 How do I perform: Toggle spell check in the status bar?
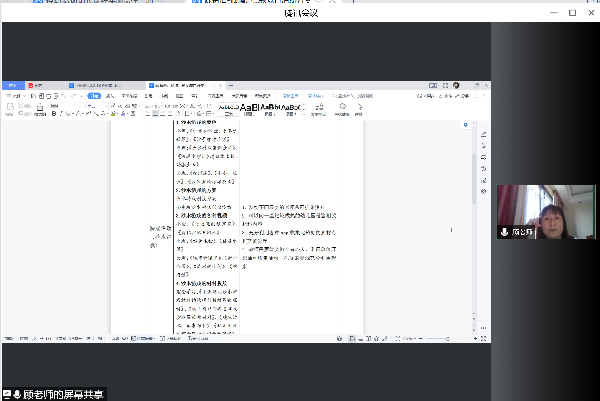click(142, 339)
